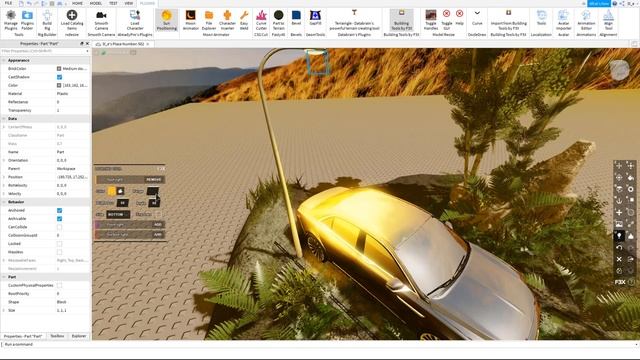The image size is (640, 360).
Task: Open the spot light Side BOTTOM dropdown
Action: tap(118, 214)
